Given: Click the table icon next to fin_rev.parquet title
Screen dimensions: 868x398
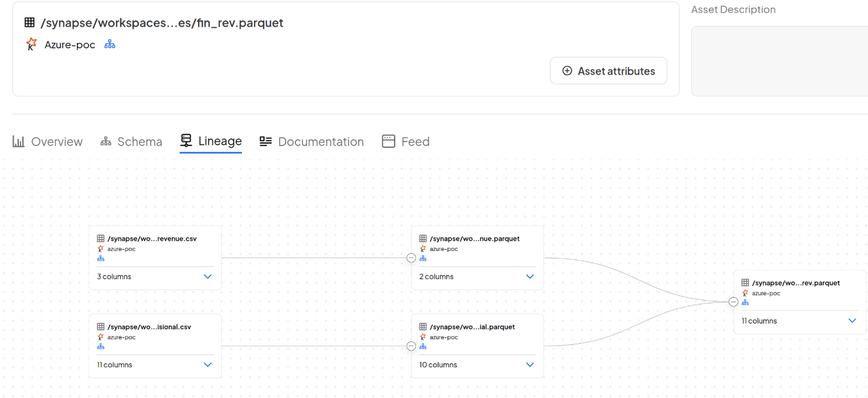Looking at the screenshot, I should pyautogui.click(x=30, y=23).
